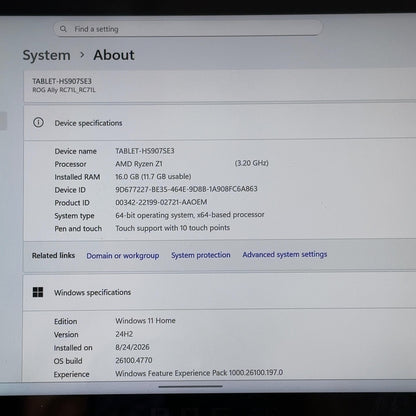
Task: Click the bottom gesture bar handle
Action: pos(190,387)
